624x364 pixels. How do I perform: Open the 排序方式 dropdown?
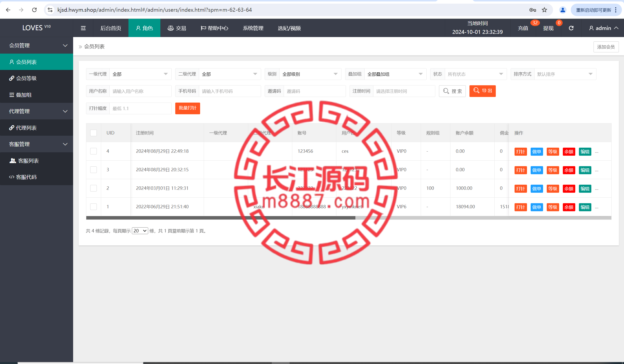pos(565,74)
